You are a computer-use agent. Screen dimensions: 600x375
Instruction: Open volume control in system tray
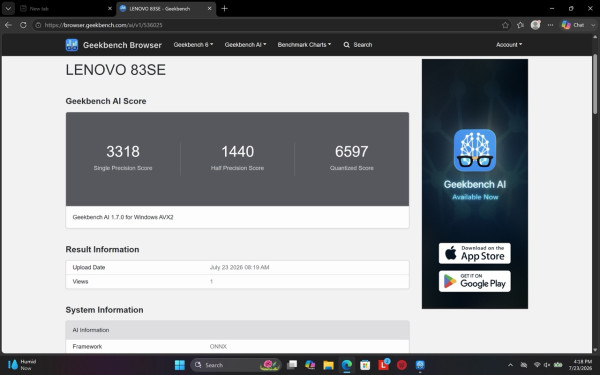click(x=547, y=365)
